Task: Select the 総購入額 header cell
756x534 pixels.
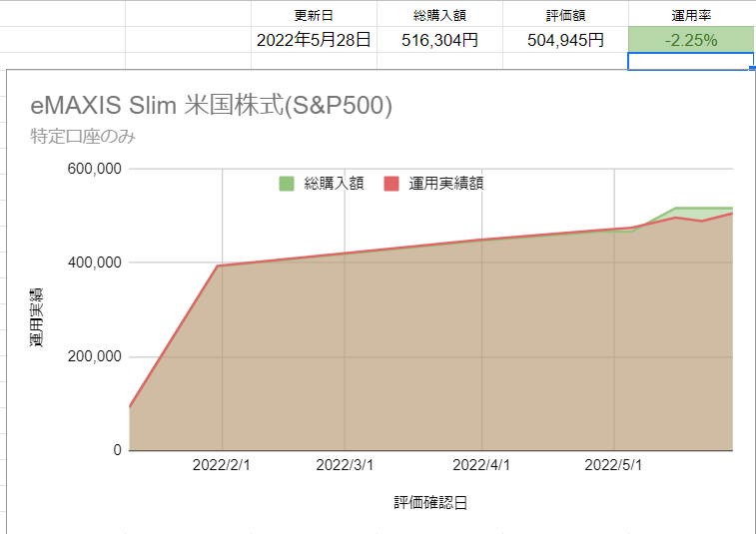Action: pyautogui.click(x=439, y=14)
